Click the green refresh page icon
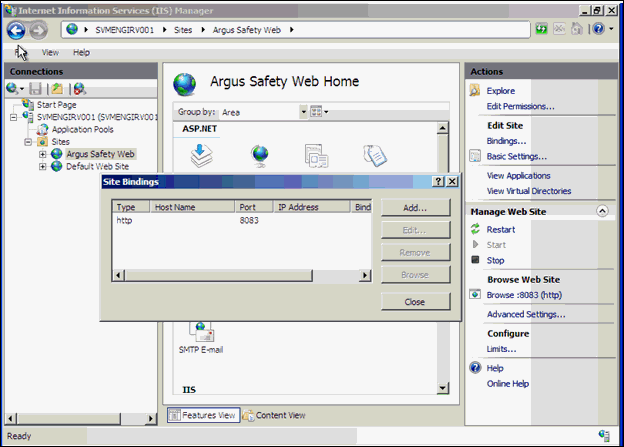The height and width of the screenshot is (447, 624). (541, 29)
